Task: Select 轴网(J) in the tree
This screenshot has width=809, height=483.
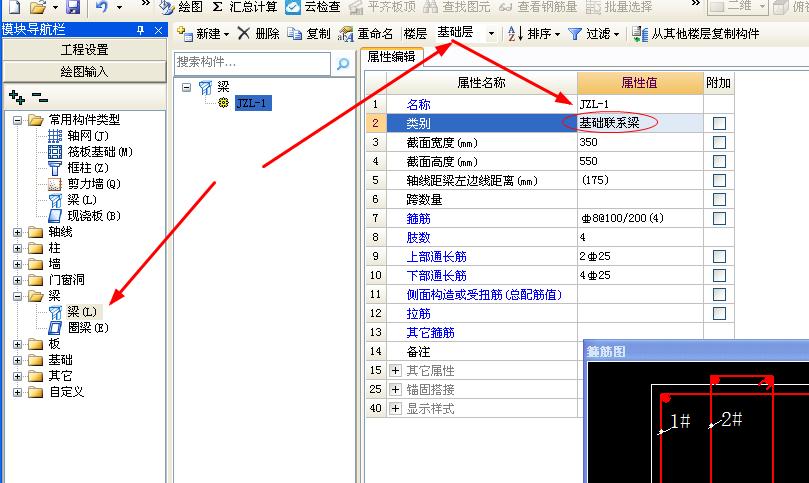Action: coord(78,136)
